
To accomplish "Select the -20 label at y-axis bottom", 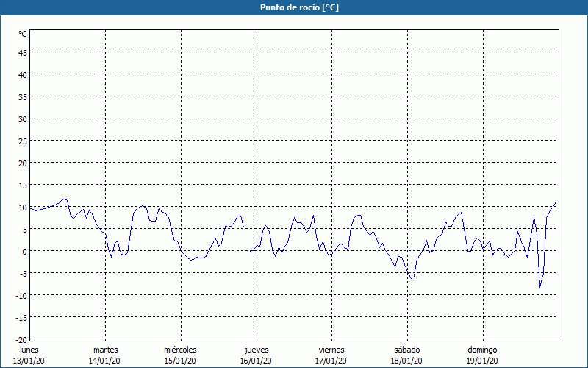I will (x=21, y=339).
